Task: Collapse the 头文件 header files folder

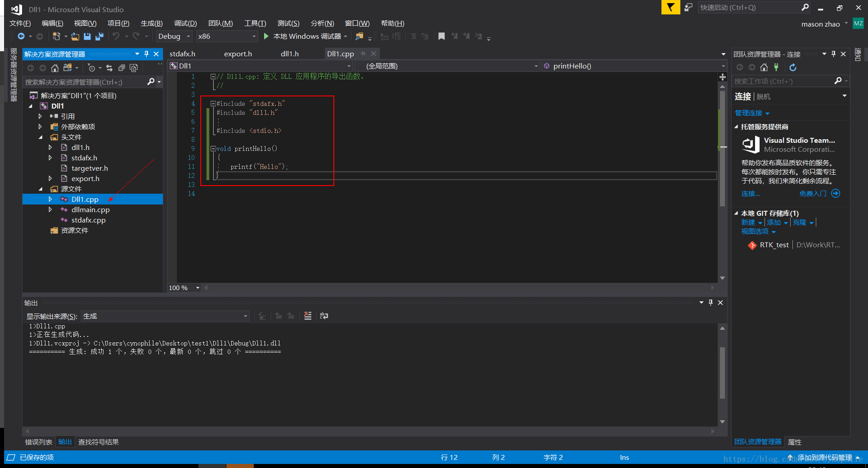Action: click(40, 137)
